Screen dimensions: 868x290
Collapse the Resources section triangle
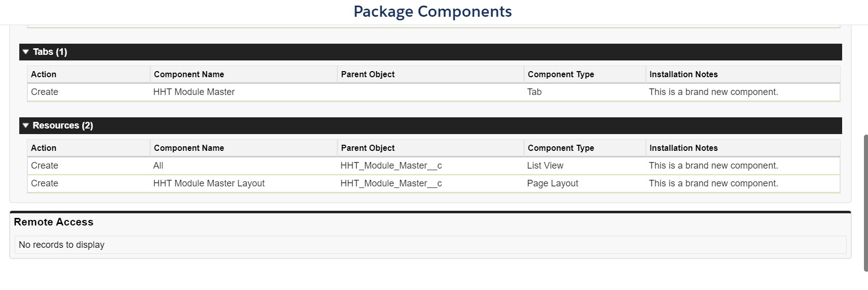pyautogui.click(x=26, y=125)
